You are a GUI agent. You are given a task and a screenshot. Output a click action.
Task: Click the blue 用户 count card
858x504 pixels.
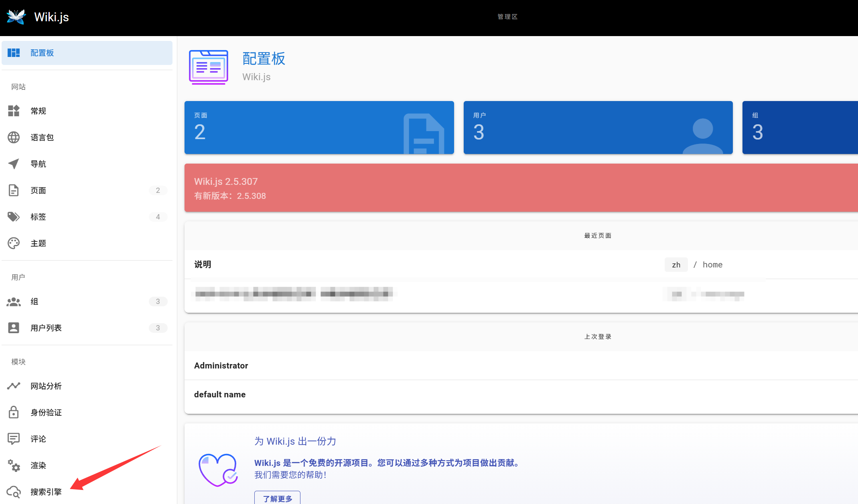coord(598,128)
